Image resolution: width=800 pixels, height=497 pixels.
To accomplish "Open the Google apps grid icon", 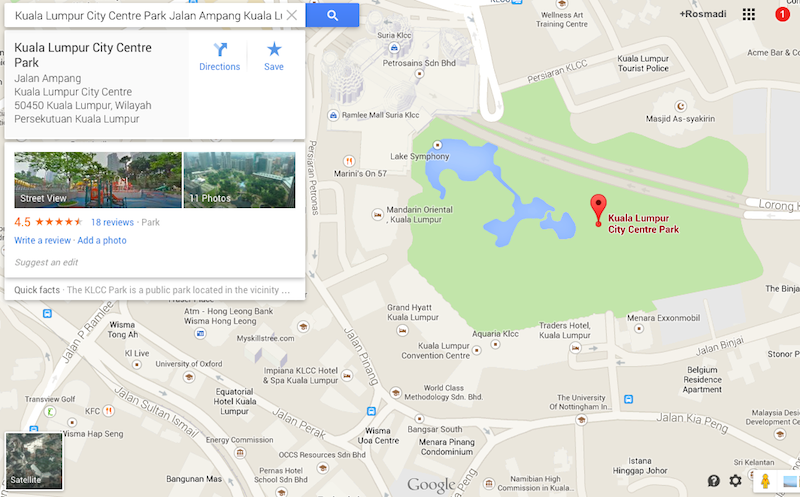I will (748, 14).
